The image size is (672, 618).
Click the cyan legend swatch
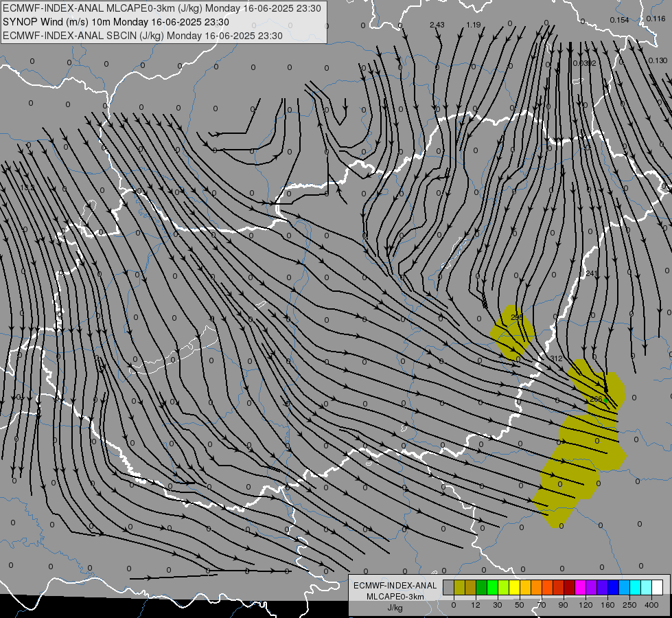pyautogui.click(x=635, y=587)
